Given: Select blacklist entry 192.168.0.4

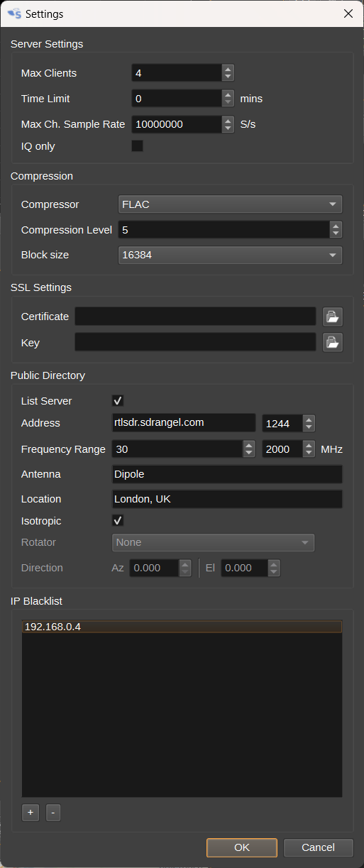Looking at the screenshot, I should [x=182, y=627].
